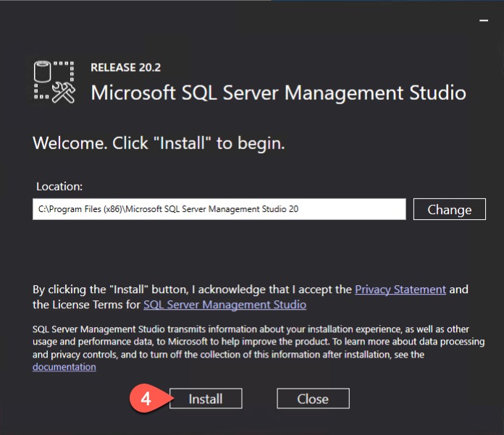Image resolution: width=504 pixels, height=435 pixels.
Task: Minimize the installer window
Action: pyautogui.click(x=484, y=21)
